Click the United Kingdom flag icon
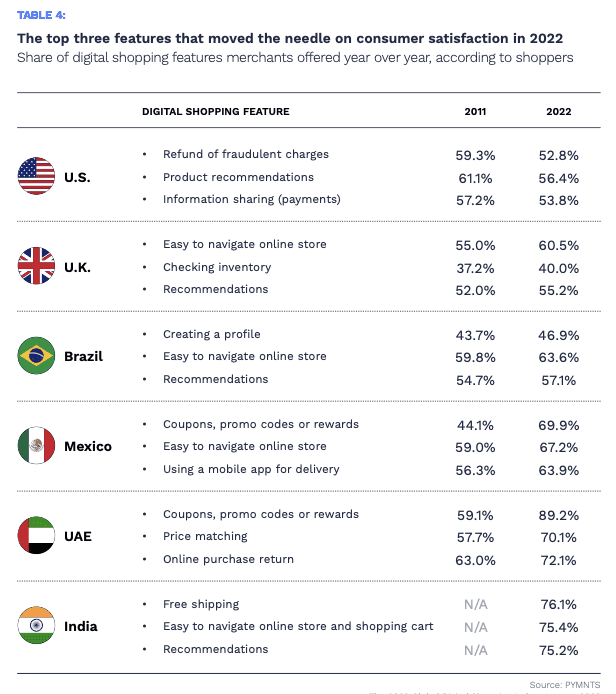 36,267
